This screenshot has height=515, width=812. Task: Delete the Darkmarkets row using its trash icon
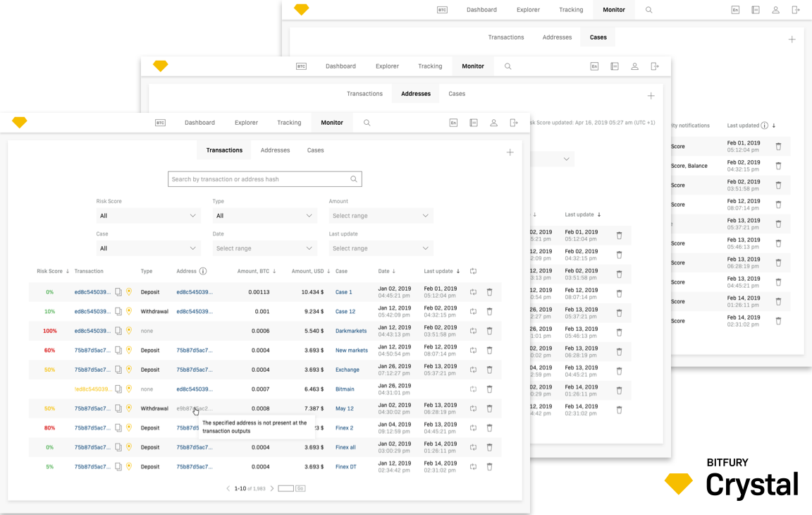[x=490, y=330]
